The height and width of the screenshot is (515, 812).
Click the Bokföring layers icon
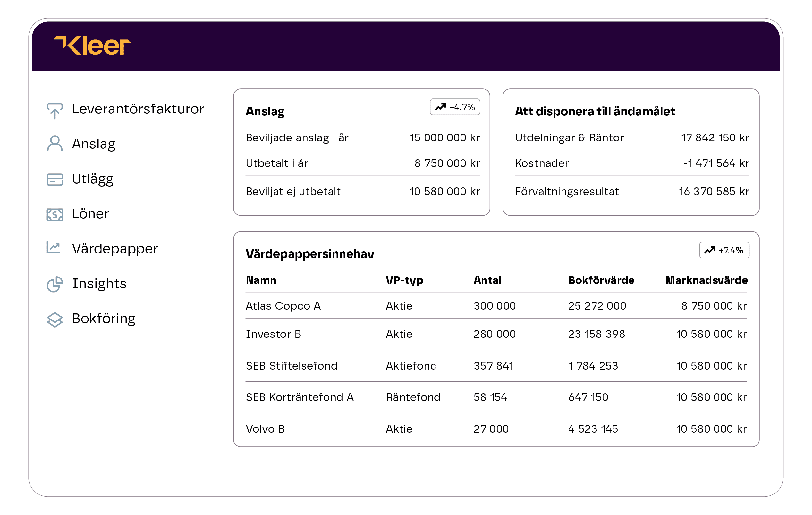tap(55, 320)
